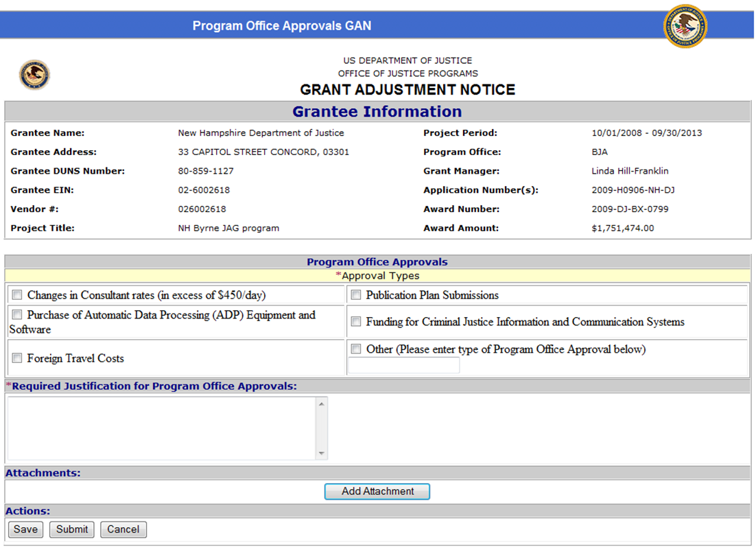Image resolution: width=756 pixels, height=549 pixels.
Task: Click the Program Office Approvals section header
Action: coord(377,262)
